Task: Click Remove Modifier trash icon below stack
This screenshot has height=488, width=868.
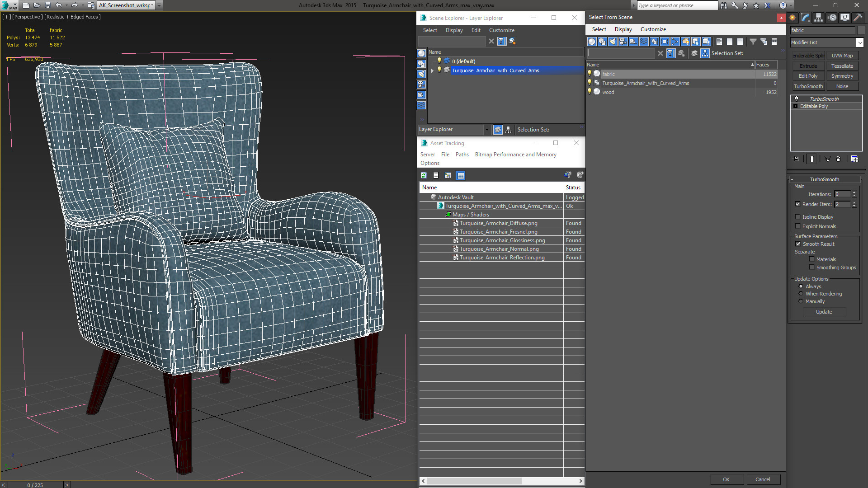Action: point(838,159)
